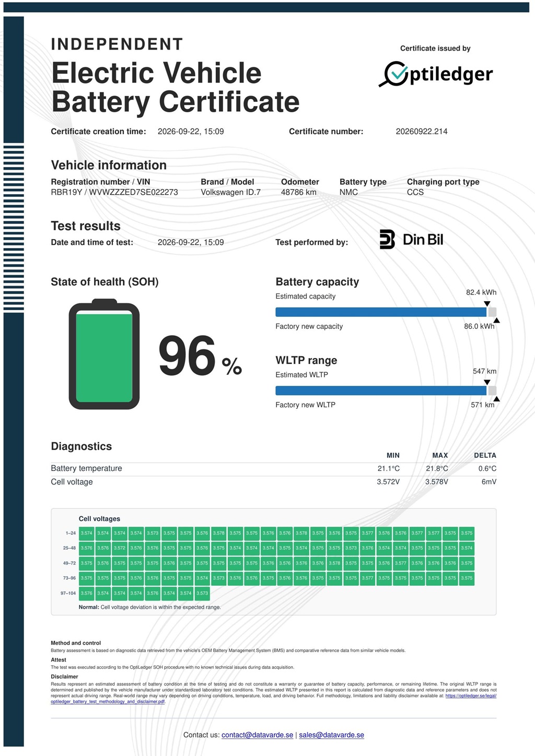Open the contact@datavarde.se email link
Image resolution: width=535 pixels, height=756 pixels.
(x=257, y=735)
